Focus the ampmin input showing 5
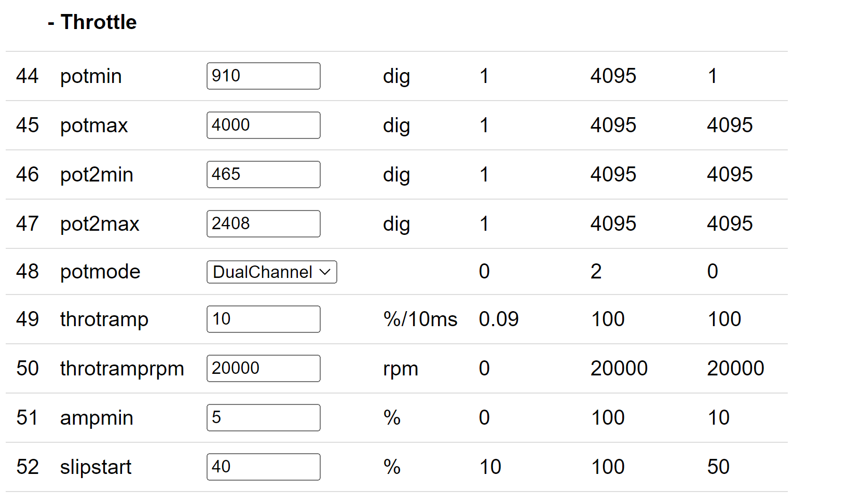This screenshot has height=504, width=862. pyautogui.click(x=264, y=418)
